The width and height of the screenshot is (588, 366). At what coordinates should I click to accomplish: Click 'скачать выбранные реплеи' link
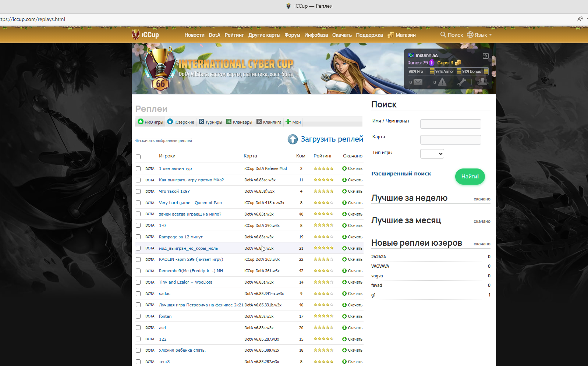[164, 141]
